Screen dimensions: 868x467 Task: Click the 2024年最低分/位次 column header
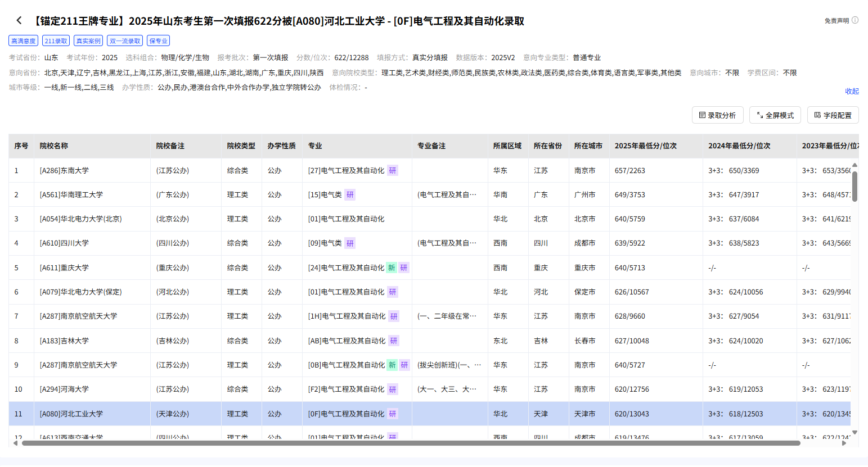[739, 145]
